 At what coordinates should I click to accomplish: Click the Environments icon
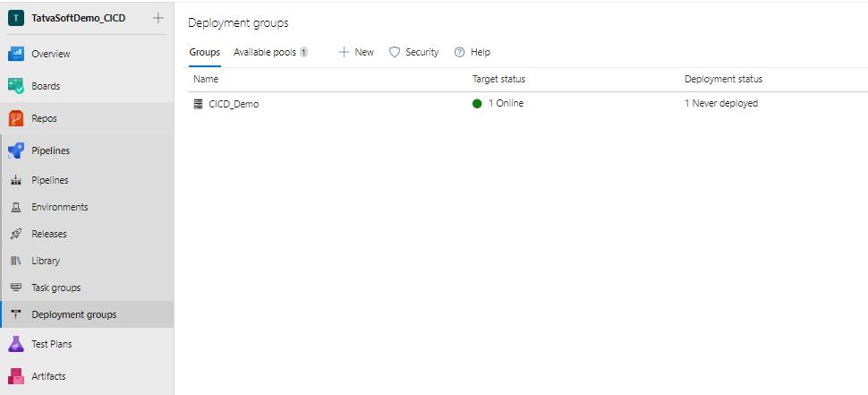point(16,207)
